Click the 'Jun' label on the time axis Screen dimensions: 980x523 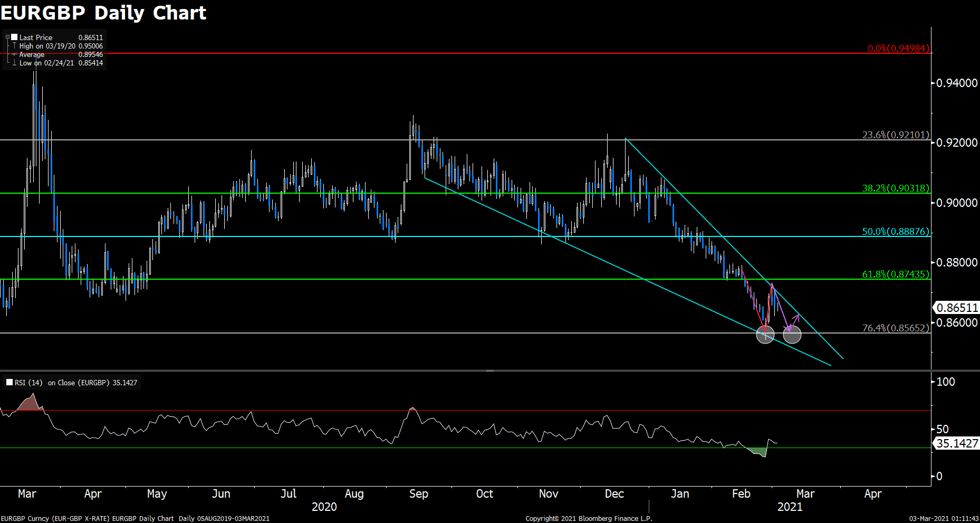coord(221,494)
